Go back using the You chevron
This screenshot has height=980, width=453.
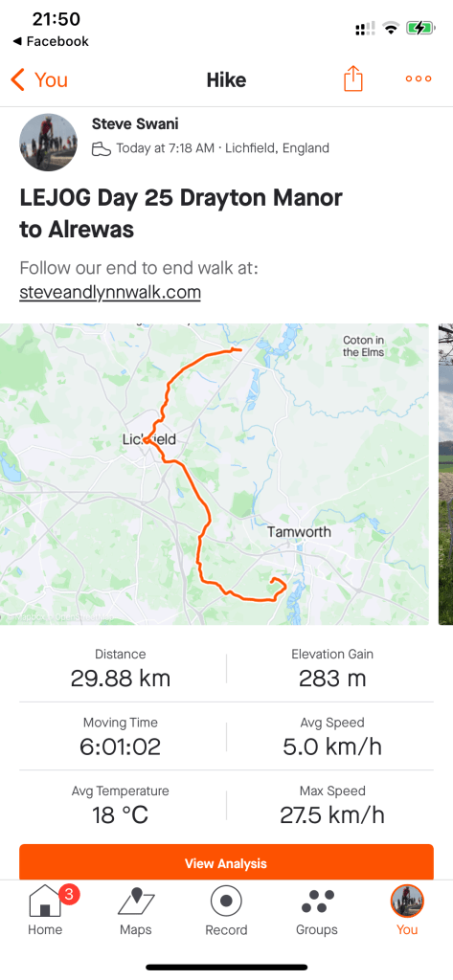tap(39, 80)
